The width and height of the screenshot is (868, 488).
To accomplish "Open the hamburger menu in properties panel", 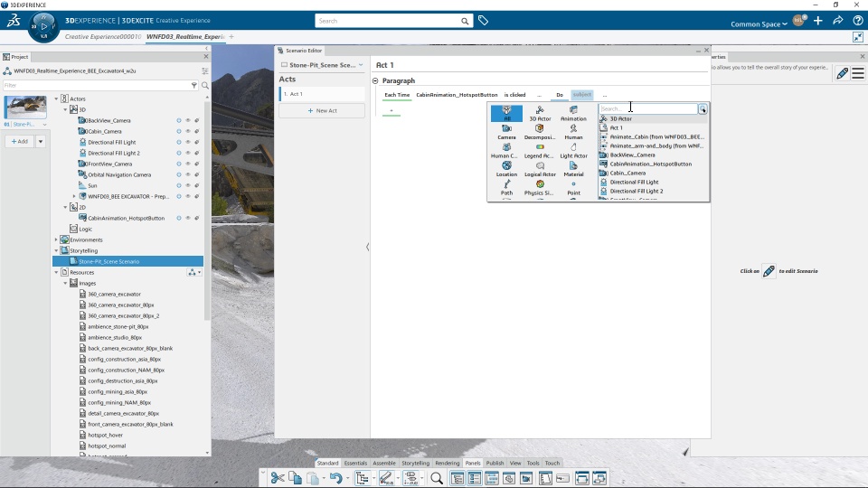I will (858, 73).
